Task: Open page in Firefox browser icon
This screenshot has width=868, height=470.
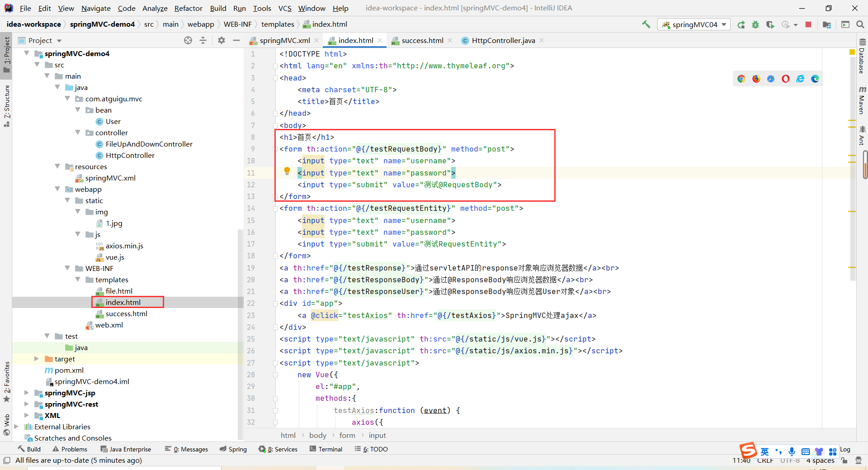Action: coord(756,79)
